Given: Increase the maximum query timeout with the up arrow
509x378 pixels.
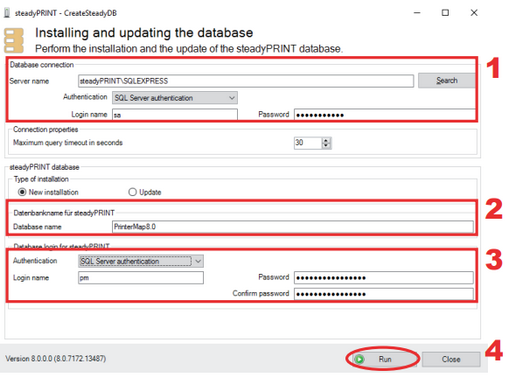Looking at the screenshot, I should pyautogui.click(x=326, y=140).
